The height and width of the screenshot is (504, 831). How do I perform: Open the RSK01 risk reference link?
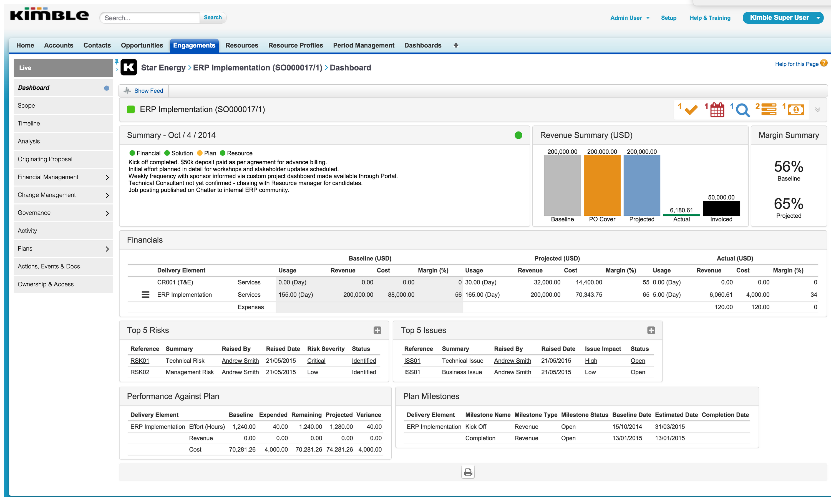pyautogui.click(x=140, y=361)
